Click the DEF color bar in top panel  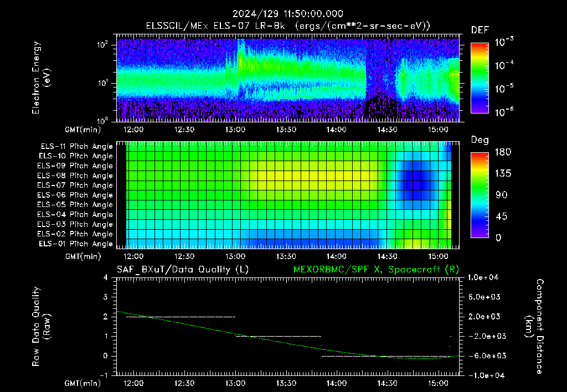point(480,78)
